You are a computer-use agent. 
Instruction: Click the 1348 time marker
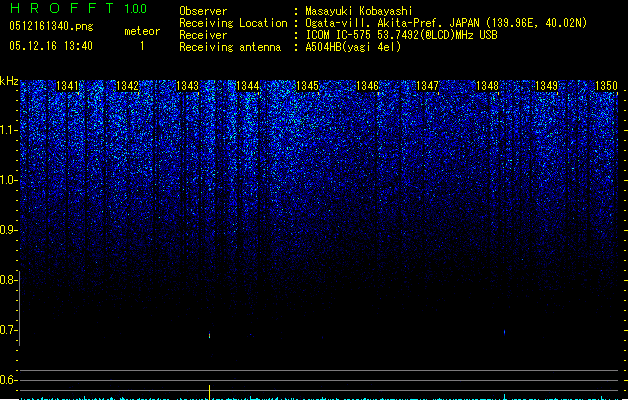(x=487, y=86)
